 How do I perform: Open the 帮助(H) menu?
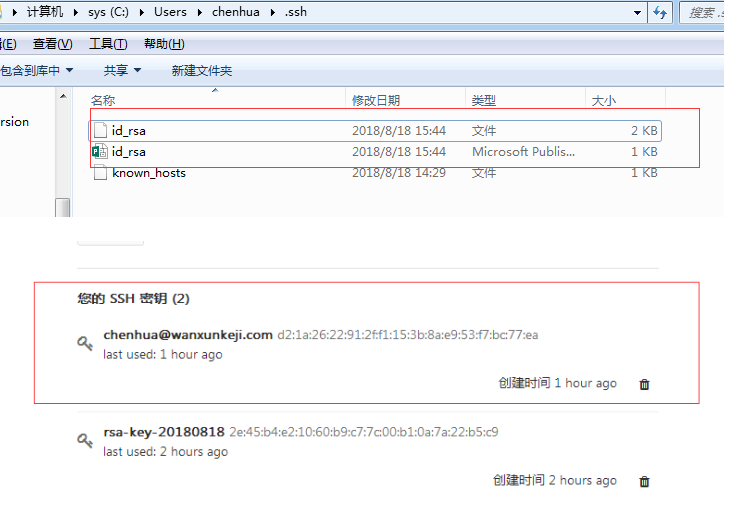click(x=164, y=44)
